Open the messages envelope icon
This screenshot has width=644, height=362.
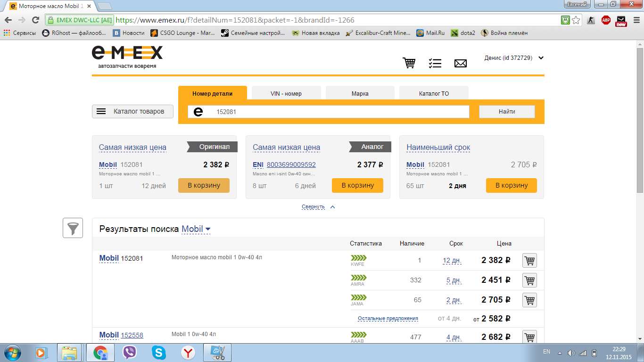pos(460,63)
